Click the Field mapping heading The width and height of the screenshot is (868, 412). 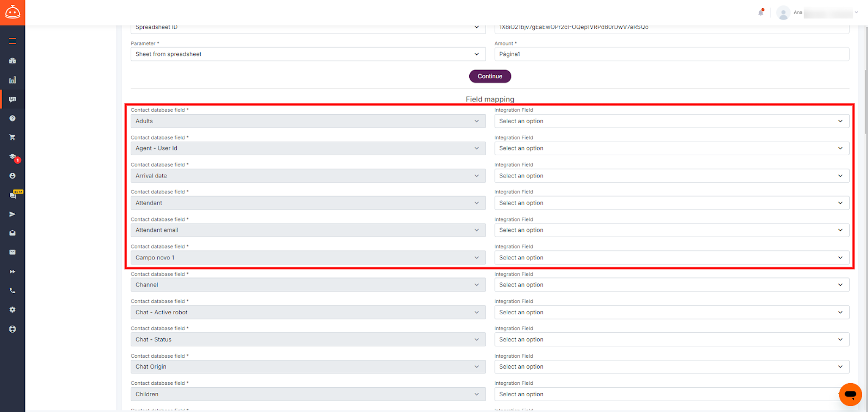coord(490,99)
